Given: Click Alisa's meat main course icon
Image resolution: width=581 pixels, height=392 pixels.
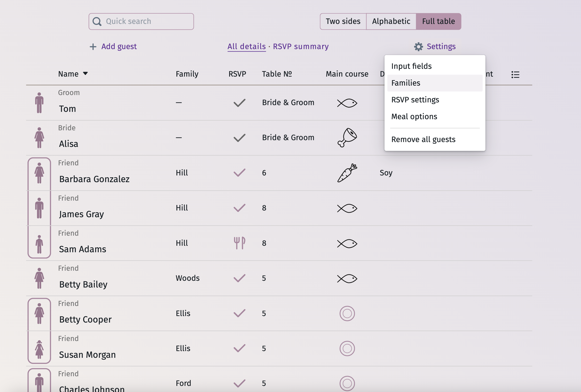Looking at the screenshot, I should [347, 138].
